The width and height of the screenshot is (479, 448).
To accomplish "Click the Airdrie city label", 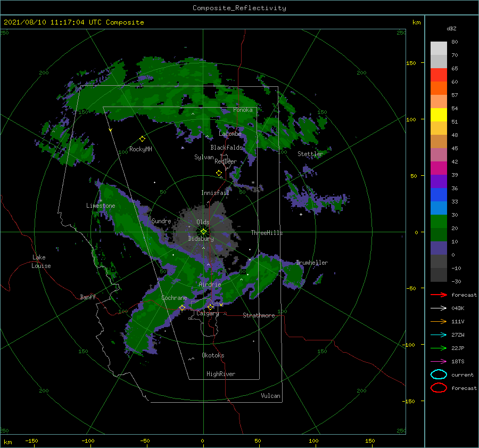I will click(210, 284).
